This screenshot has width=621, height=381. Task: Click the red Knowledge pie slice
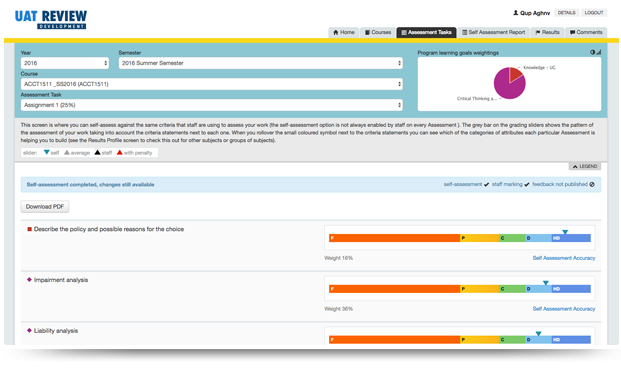(514, 74)
